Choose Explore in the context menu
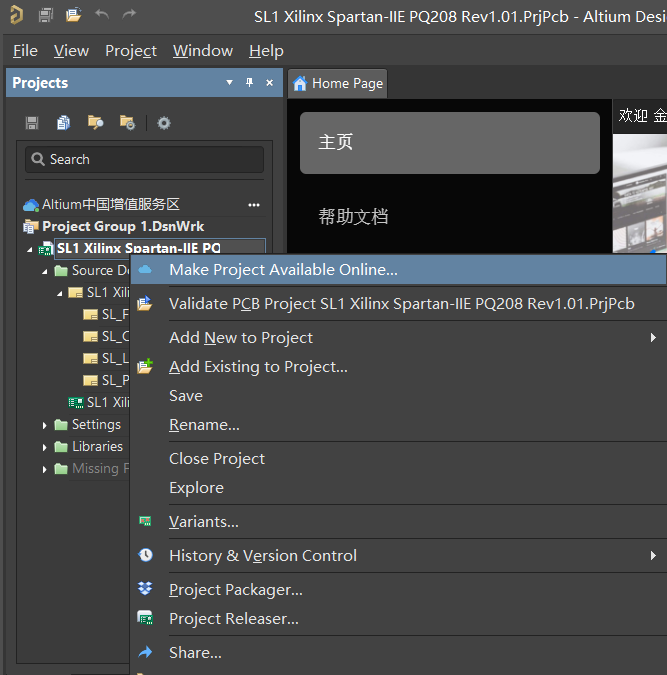Viewport: 667px width, 675px height. [398, 488]
